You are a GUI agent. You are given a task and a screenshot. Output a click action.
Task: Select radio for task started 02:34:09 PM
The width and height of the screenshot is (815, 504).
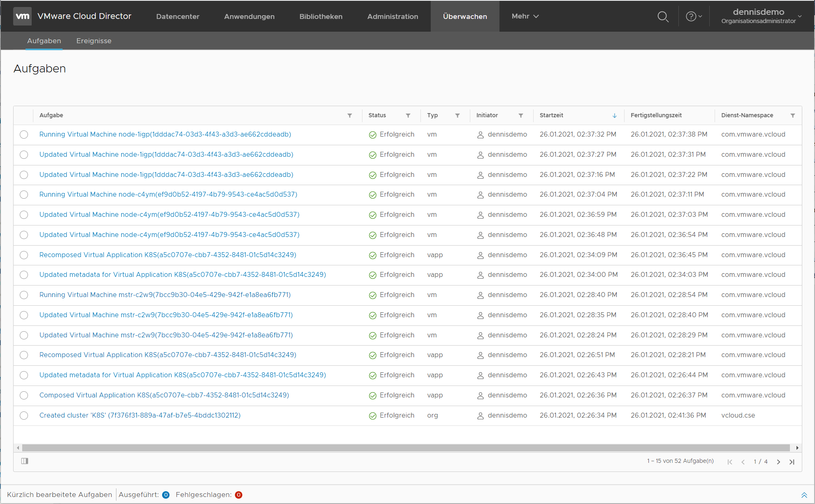(x=24, y=255)
